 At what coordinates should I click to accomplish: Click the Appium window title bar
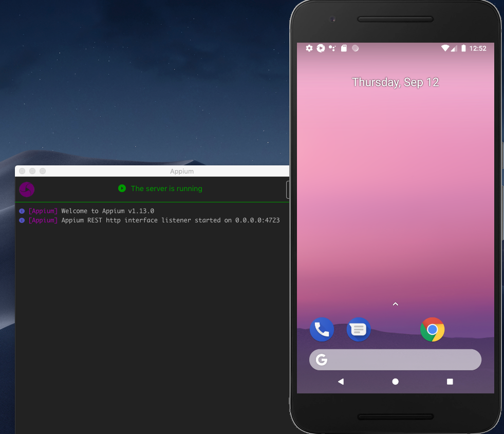pyautogui.click(x=152, y=171)
